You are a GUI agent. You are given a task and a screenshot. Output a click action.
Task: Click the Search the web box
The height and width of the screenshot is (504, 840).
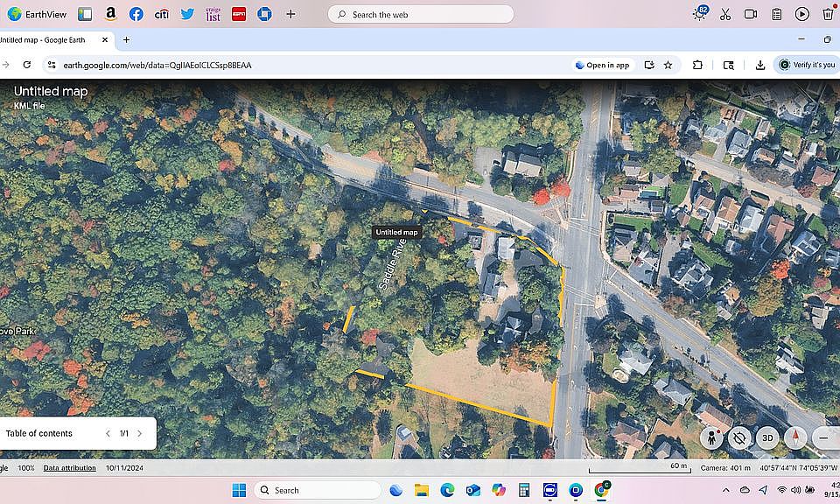(421, 14)
